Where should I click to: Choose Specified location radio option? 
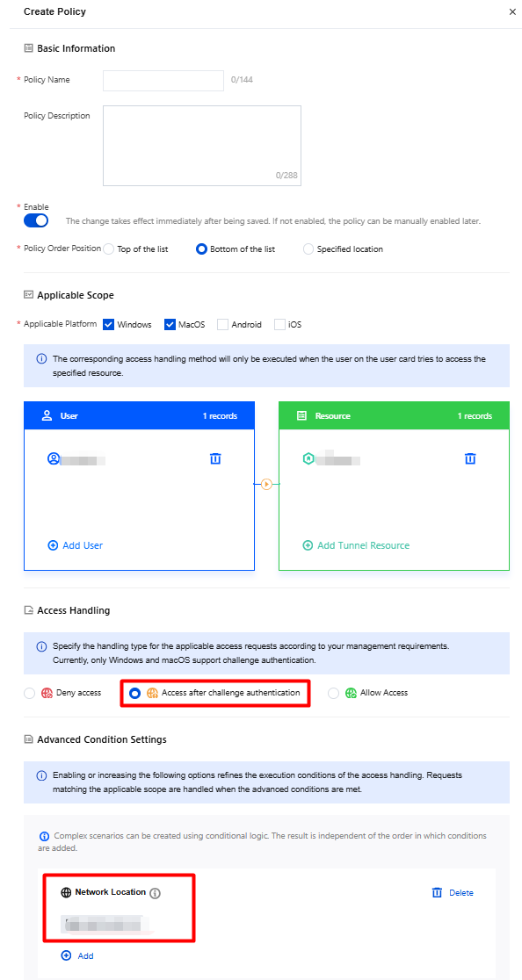pyautogui.click(x=308, y=249)
